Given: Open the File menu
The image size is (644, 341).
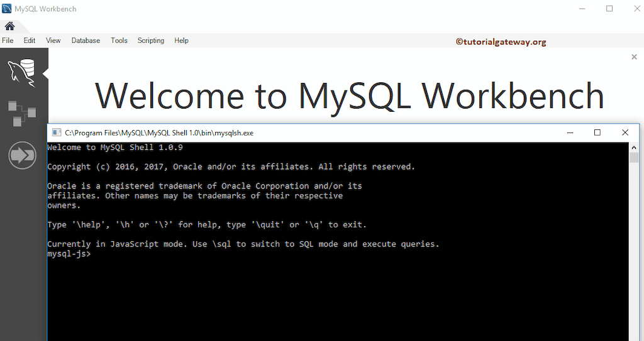Looking at the screenshot, I should pos(8,40).
